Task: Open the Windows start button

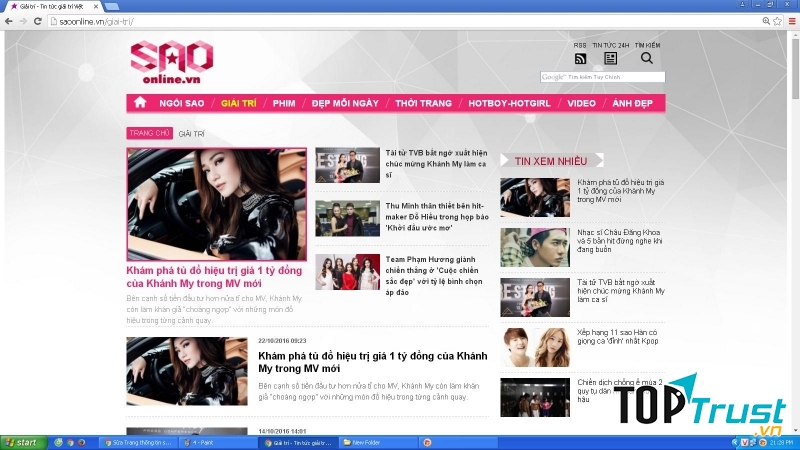Action: 23,442
